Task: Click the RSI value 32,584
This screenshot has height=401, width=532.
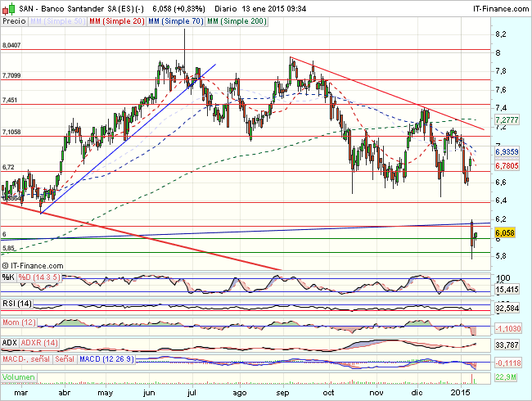Action: click(x=507, y=308)
